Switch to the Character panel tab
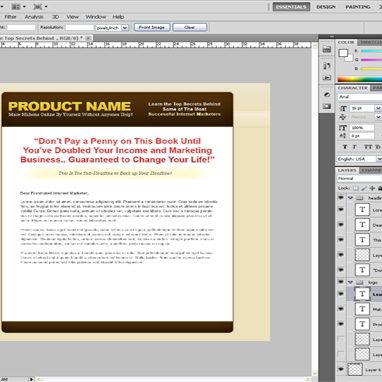The width and height of the screenshot is (382, 382). pyautogui.click(x=353, y=88)
